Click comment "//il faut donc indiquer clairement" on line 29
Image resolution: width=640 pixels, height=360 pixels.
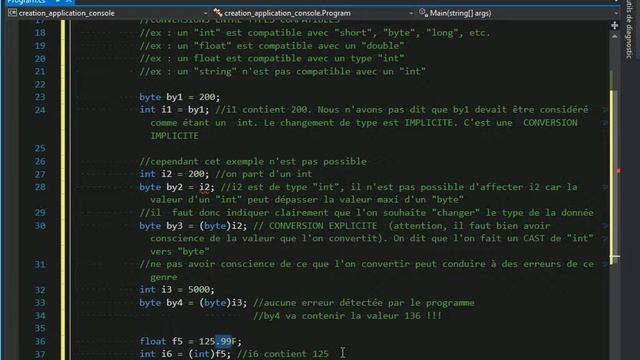367,213
